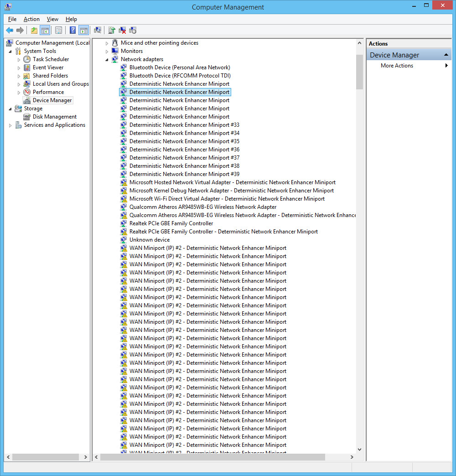Viewport: 456px width, 476px height.
Task: Expand the Performance node
Action: click(x=19, y=92)
